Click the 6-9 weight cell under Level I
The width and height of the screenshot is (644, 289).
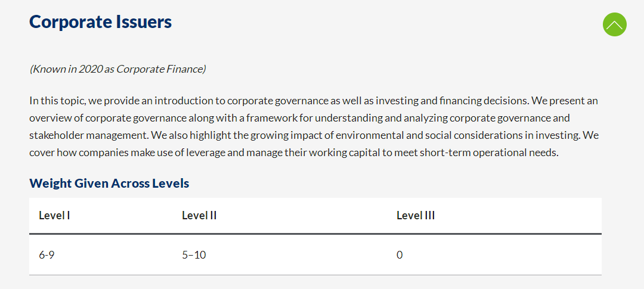click(x=47, y=255)
